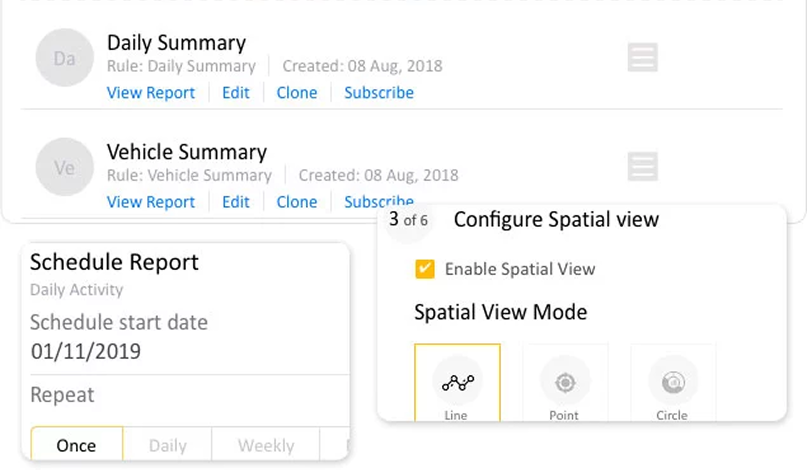Click the Vehicle Summary avatar circle
The height and width of the screenshot is (470, 807).
pyautogui.click(x=64, y=168)
